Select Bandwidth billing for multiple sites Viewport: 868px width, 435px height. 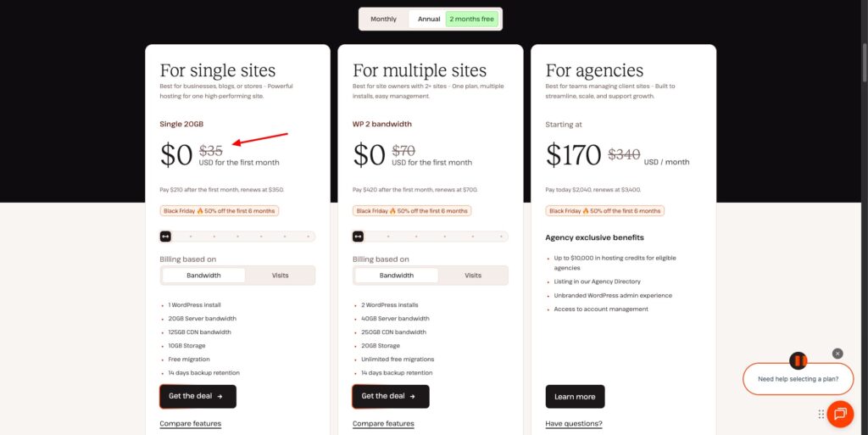397,276
